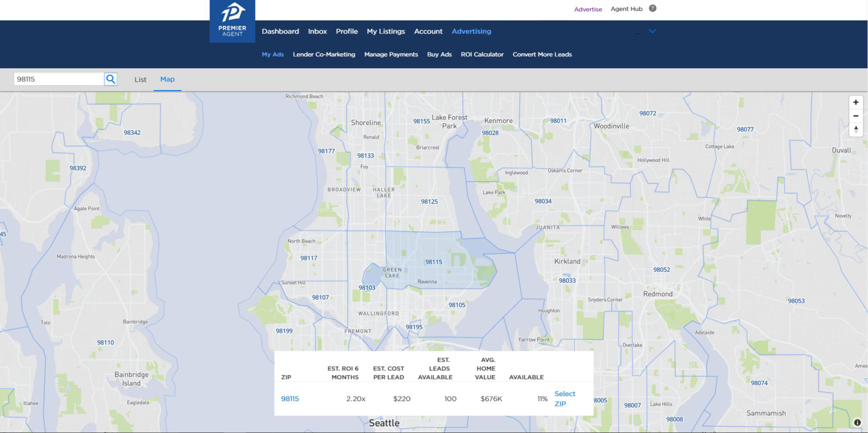868x433 pixels.
Task: Click the Advertise link
Action: click(x=588, y=9)
